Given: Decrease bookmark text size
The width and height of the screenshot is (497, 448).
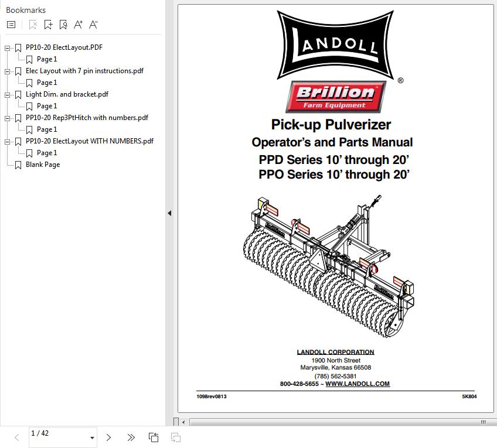Looking at the screenshot, I should (93, 25).
